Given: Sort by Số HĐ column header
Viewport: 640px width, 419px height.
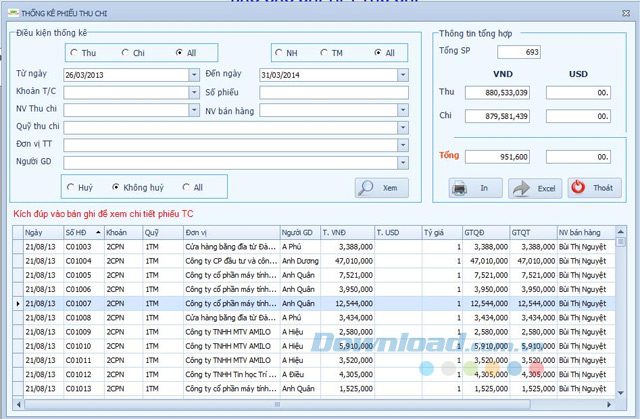Looking at the screenshot, I should [82, 231].
